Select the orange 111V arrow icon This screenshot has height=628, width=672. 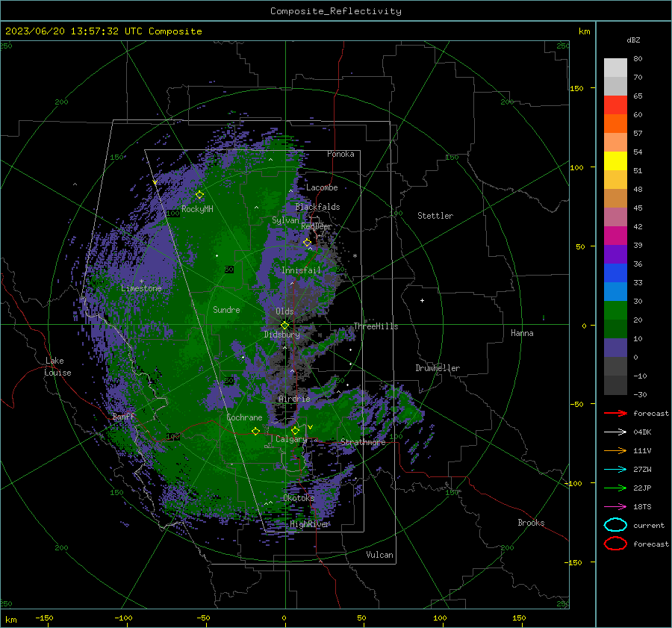(x=615, y=450)
